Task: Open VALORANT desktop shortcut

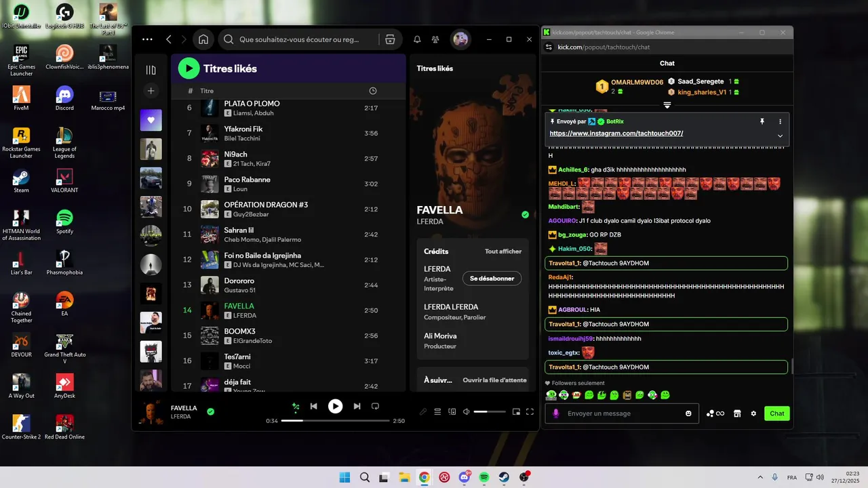Action: tap(64, 181)
